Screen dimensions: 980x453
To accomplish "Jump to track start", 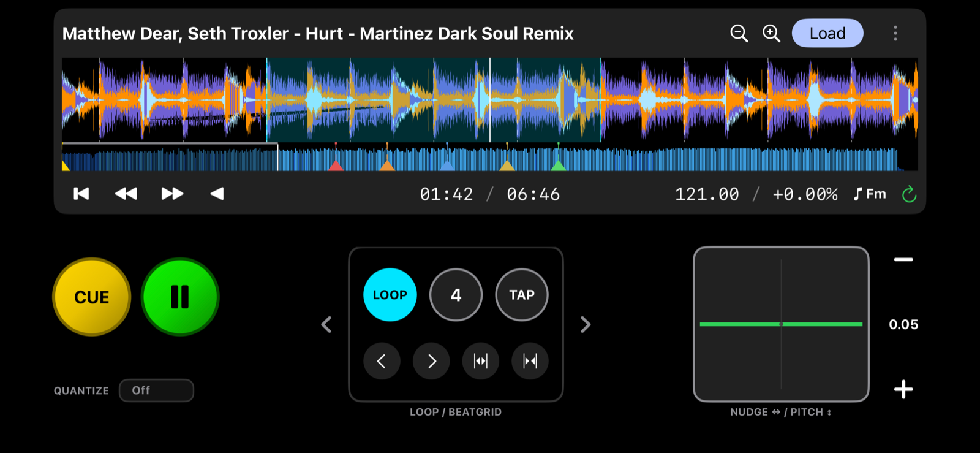I will [x=81, y=194].
